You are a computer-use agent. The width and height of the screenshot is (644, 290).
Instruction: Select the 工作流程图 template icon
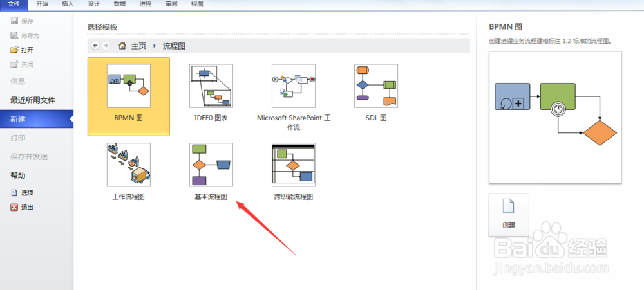coord(129,165)
